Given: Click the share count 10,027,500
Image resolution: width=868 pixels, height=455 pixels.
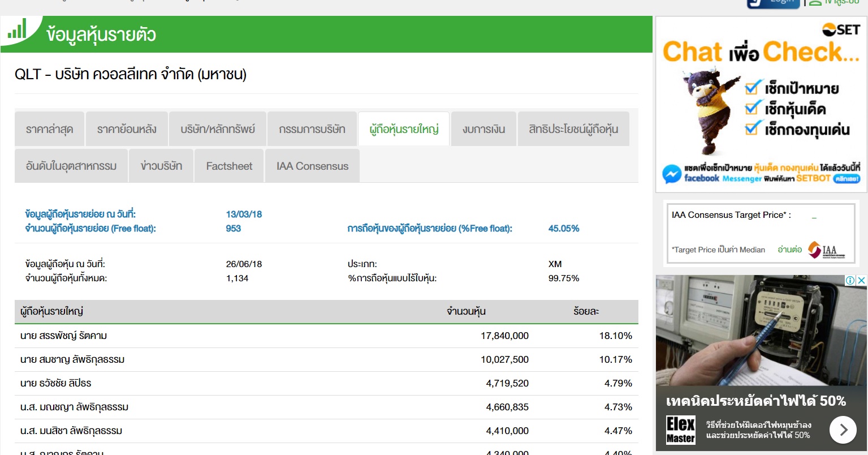Looking at the screenshot, I should pyautogui.click(x=505, y=359).
